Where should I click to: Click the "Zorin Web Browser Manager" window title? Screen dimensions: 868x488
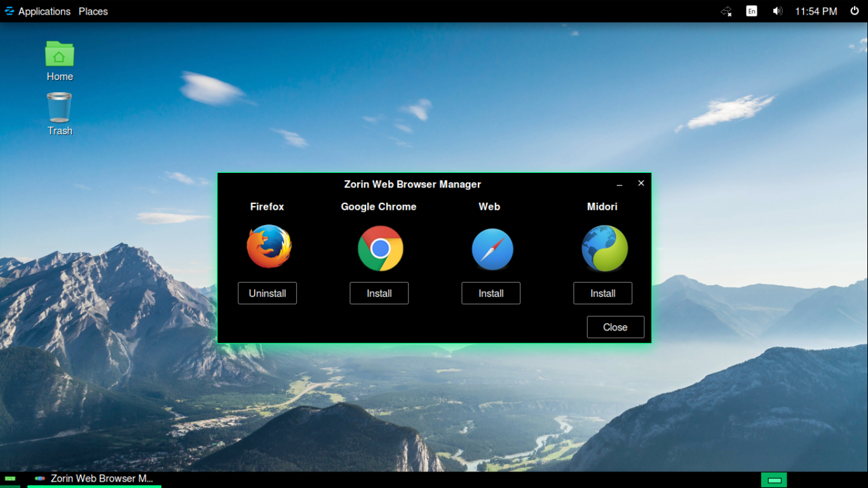point(412,184)
